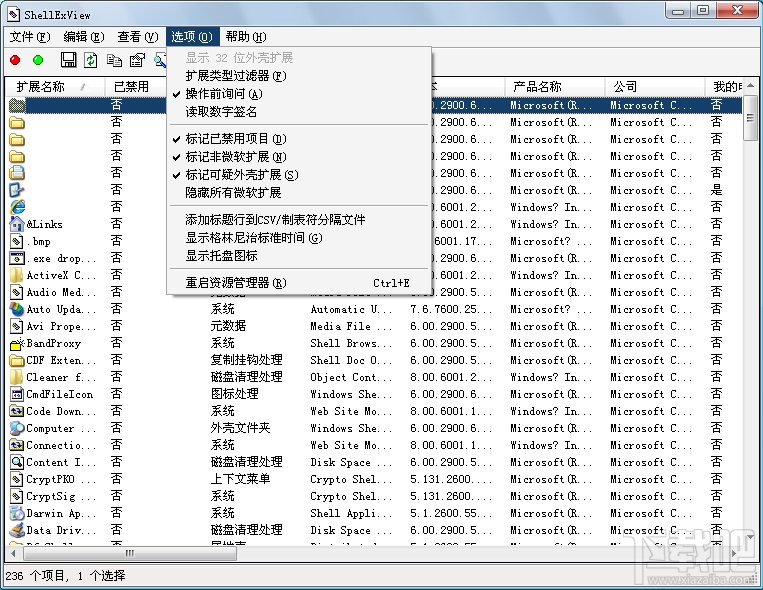Click the Connectio... extension name
The image size is (763, 590).
61,445
